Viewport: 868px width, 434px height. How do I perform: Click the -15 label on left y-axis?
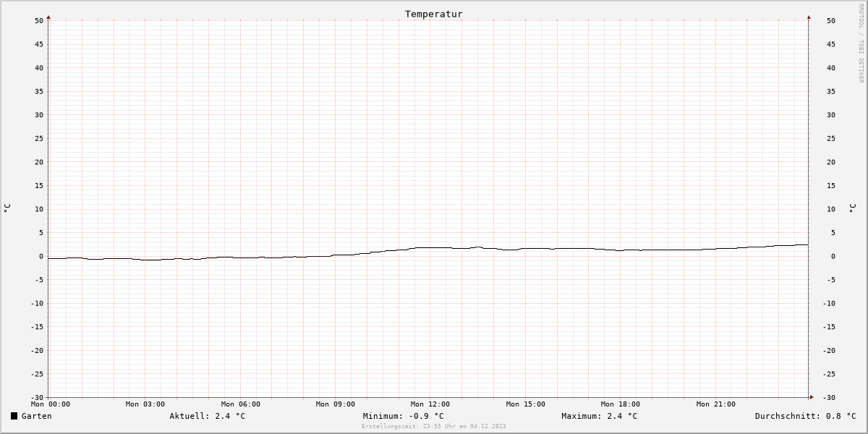[x=37, y=327]
